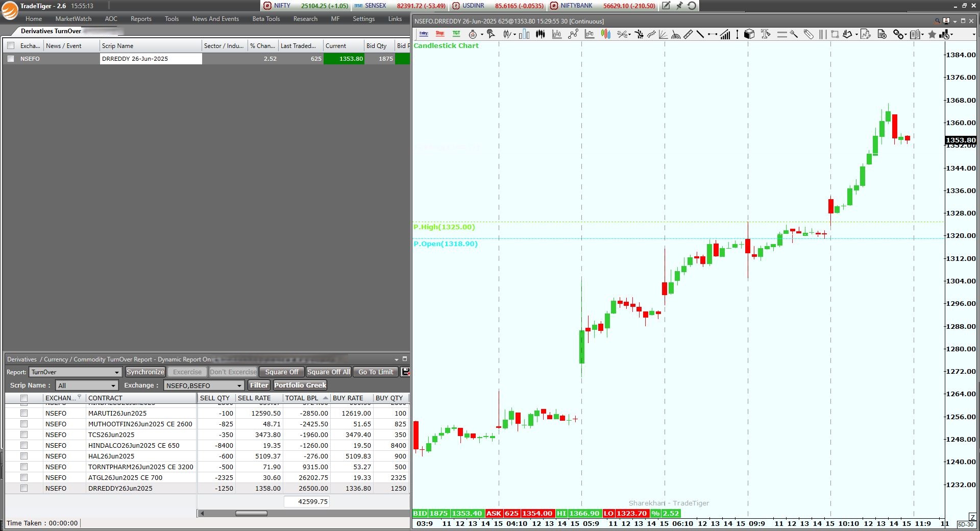980x531 pixels.
Task: Select the pitchfork drawing tool
Action: tap(794, 34)
